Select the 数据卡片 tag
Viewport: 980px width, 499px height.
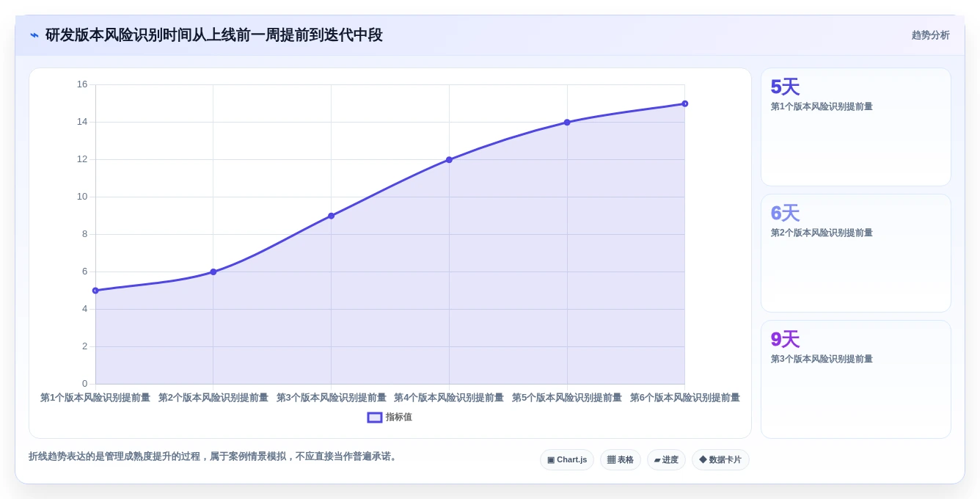point(720,460)
